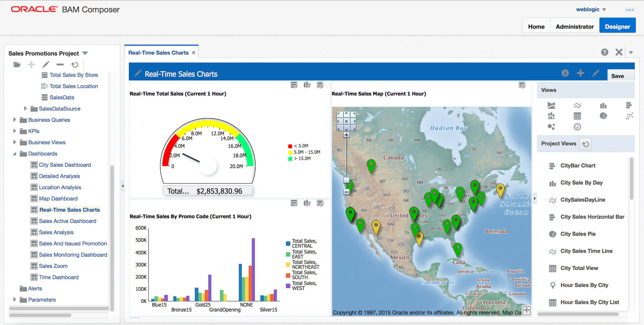Open the Sales Promotions Project dropdown
Screen dimensions: 644x325
pyautogui.click(x=85, y=53)
